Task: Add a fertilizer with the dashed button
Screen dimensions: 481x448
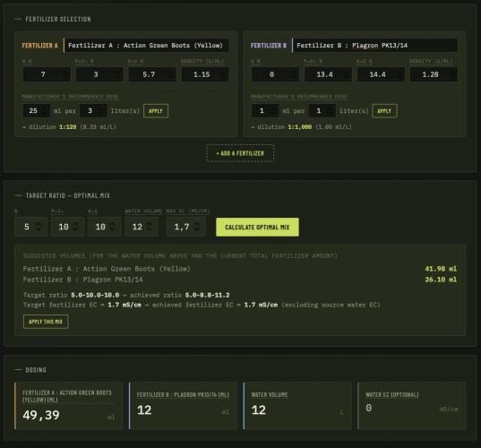Action: (x=240, y=153)
